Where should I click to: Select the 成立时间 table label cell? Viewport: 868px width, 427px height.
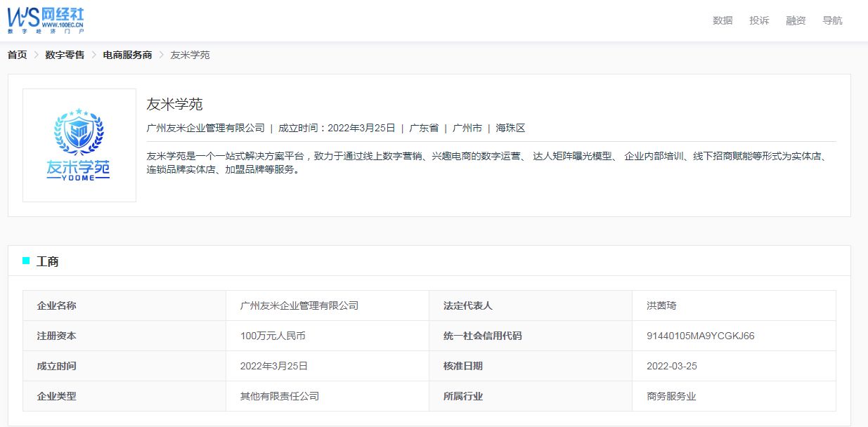[124, 366]
